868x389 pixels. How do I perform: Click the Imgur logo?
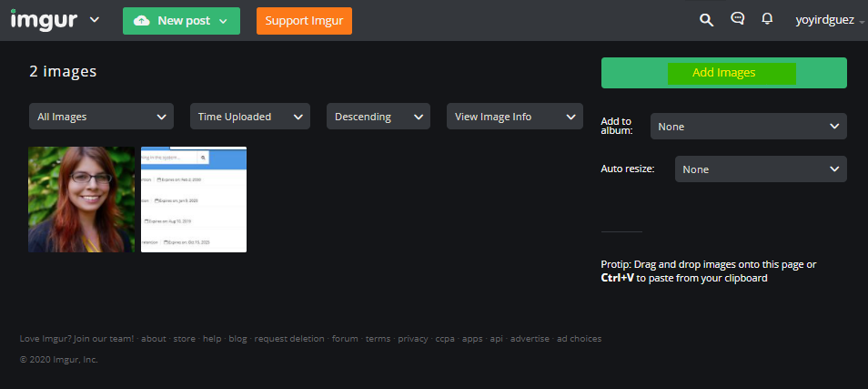[x=44, y=21]
